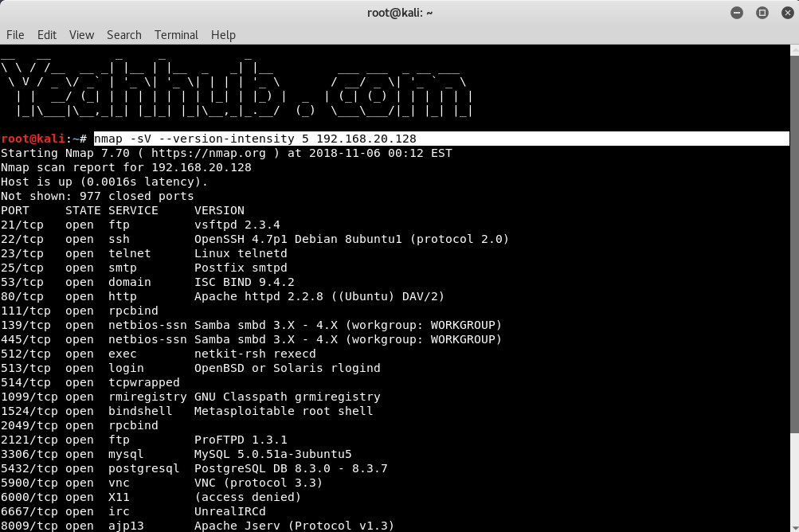Screen dimensions: 799x532
Task: Close the terminal window
Action: click(788, 13)
